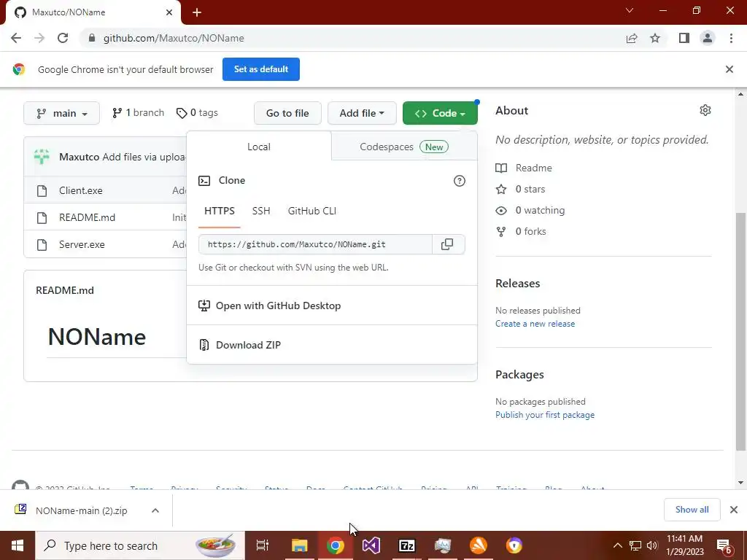Screen dimensions: 747x560
Task: Click Set as default button
Action: (x=261, y=69)
